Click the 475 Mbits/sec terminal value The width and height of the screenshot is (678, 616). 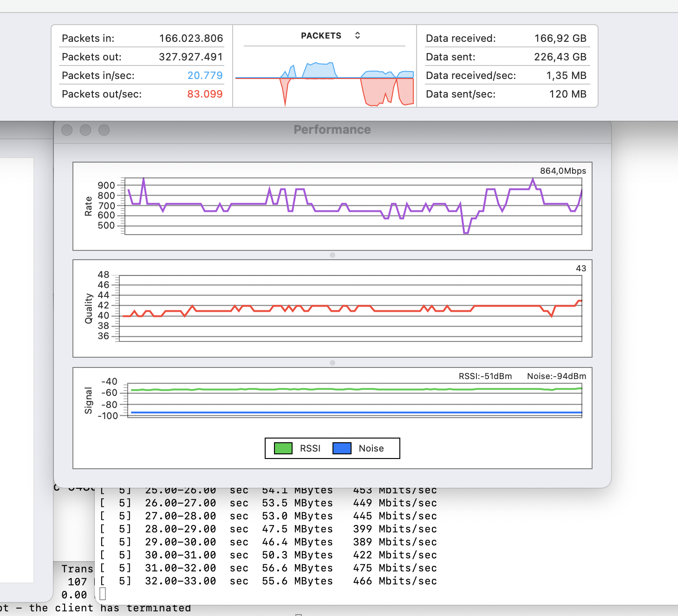coord(395,568)
